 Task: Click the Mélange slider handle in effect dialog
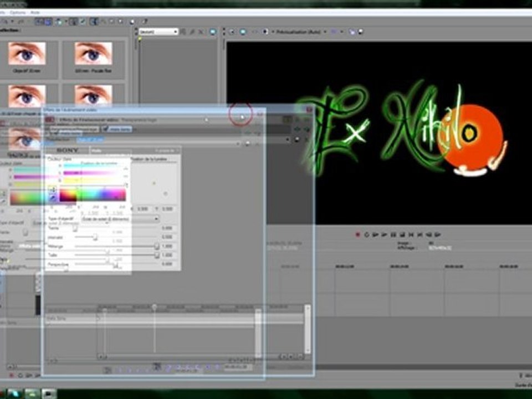(156, 246)
